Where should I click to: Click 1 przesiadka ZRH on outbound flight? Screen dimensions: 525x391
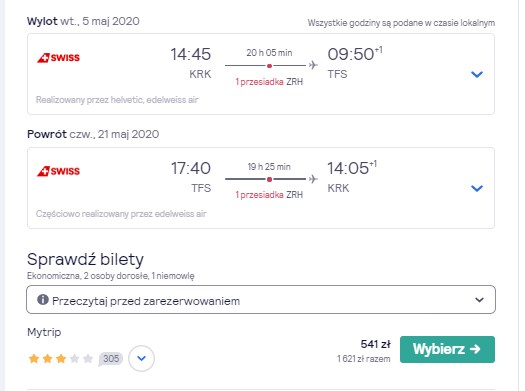click(x=269, y=82)
